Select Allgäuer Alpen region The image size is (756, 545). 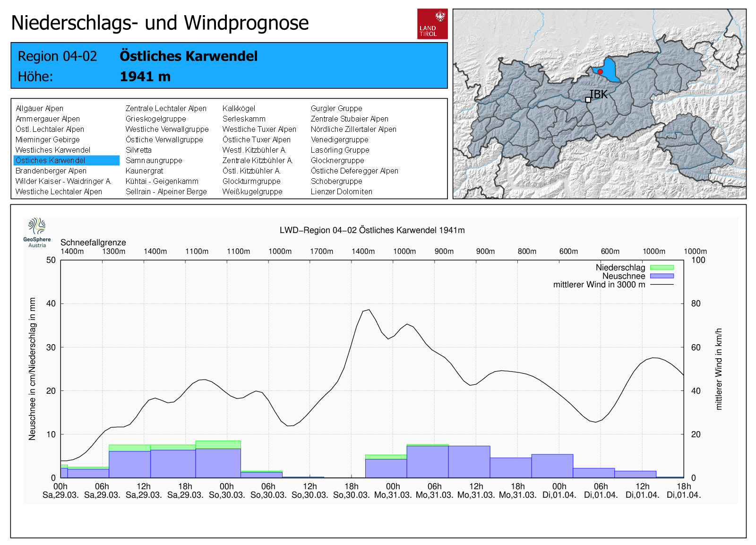point(39,109)
